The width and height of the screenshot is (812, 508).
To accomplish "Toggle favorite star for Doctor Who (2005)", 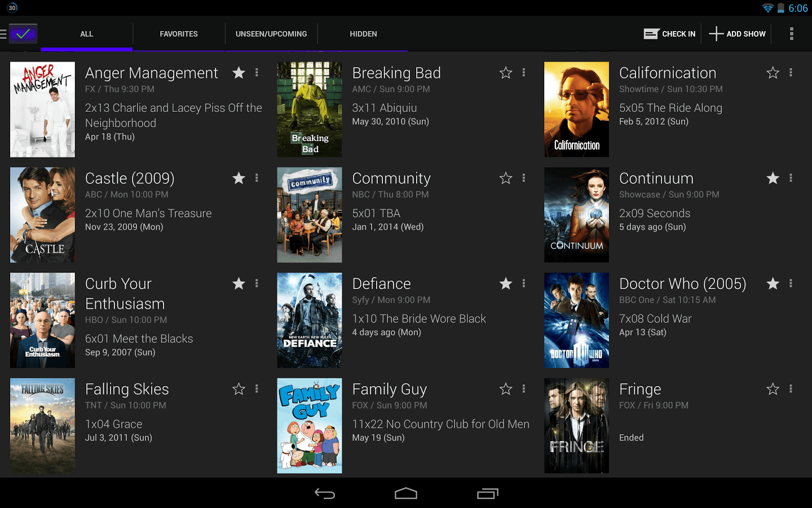I will click(773, 283).
